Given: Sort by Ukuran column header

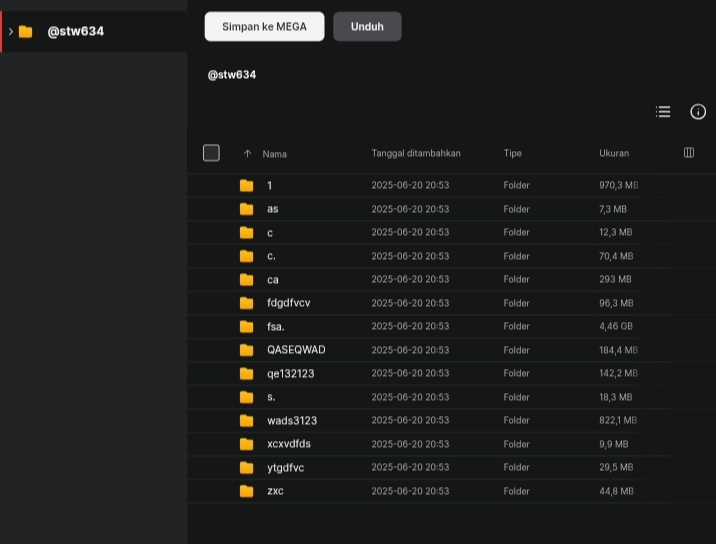Looking at the screenshot, I should (x=614, y=153).
